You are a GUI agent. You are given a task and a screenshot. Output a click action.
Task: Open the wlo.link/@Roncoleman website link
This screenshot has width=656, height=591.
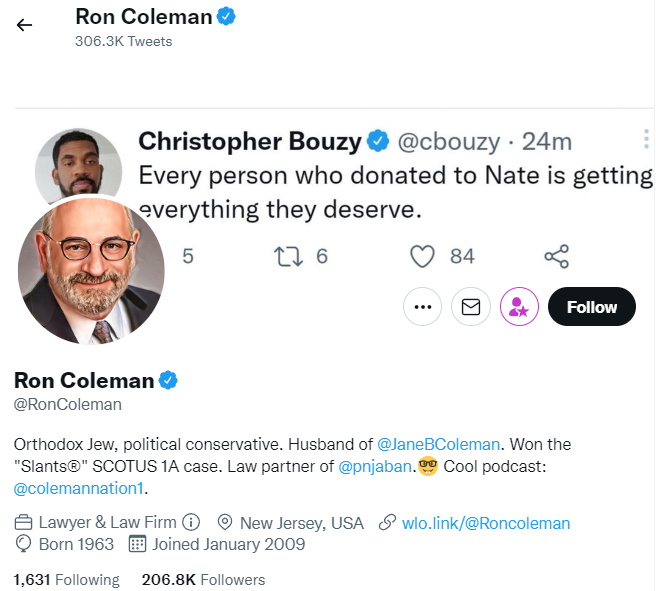tap(486, 523)
